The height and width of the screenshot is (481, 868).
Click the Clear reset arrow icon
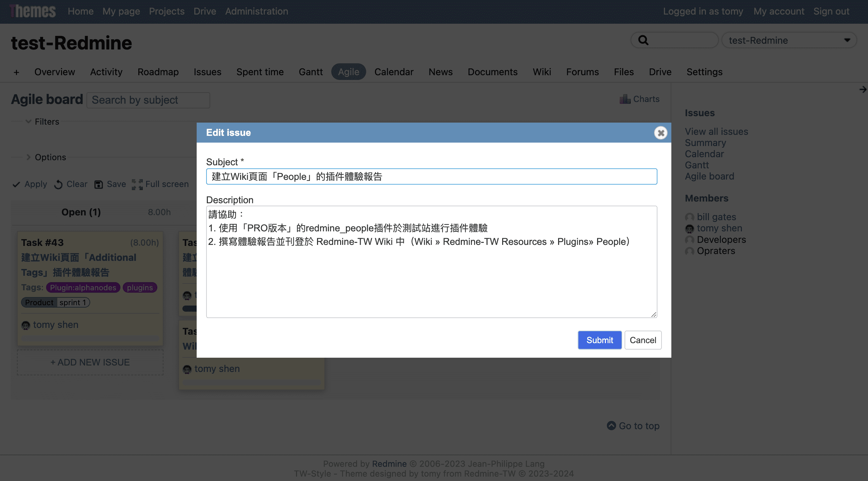click(58, 184)
